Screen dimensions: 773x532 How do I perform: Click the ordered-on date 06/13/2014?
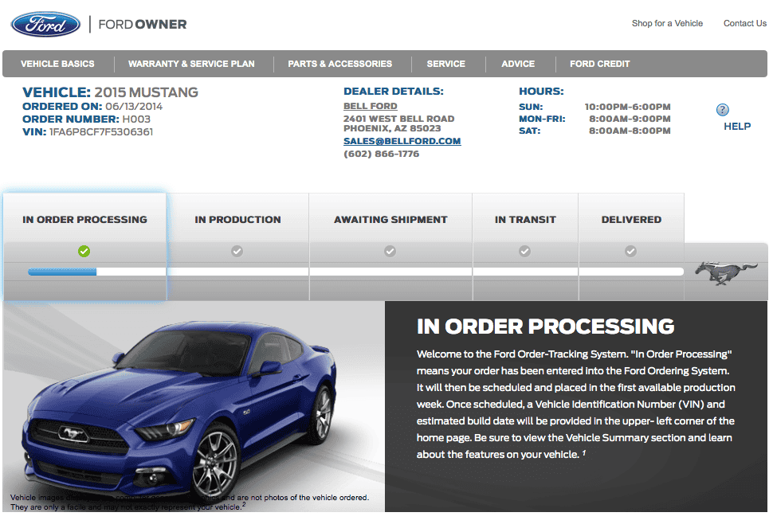point(134,107)
